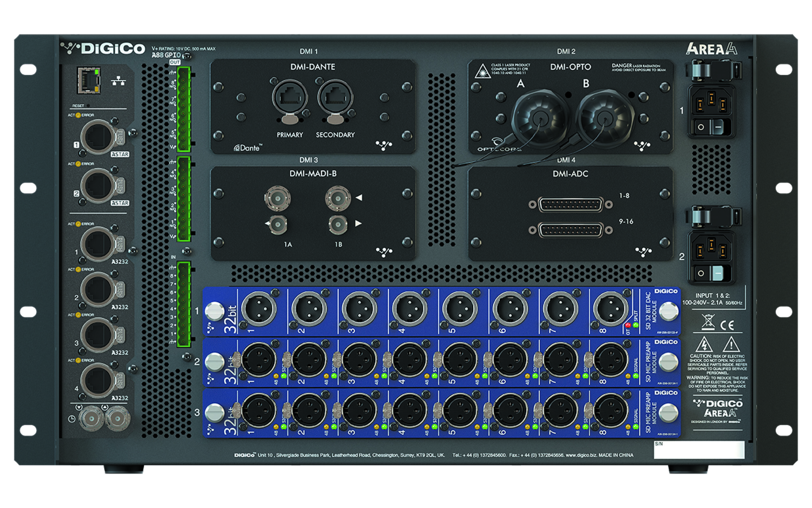Click the Dante logo on the DMI-DANTE card
Viewport: 812px width, 508px height.
point(248,148)
